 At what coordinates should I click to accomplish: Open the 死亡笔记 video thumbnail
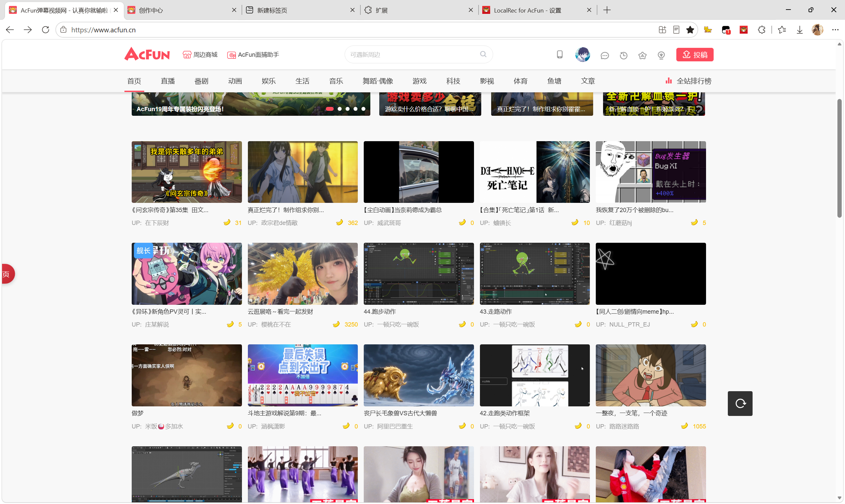click(534, 172)
